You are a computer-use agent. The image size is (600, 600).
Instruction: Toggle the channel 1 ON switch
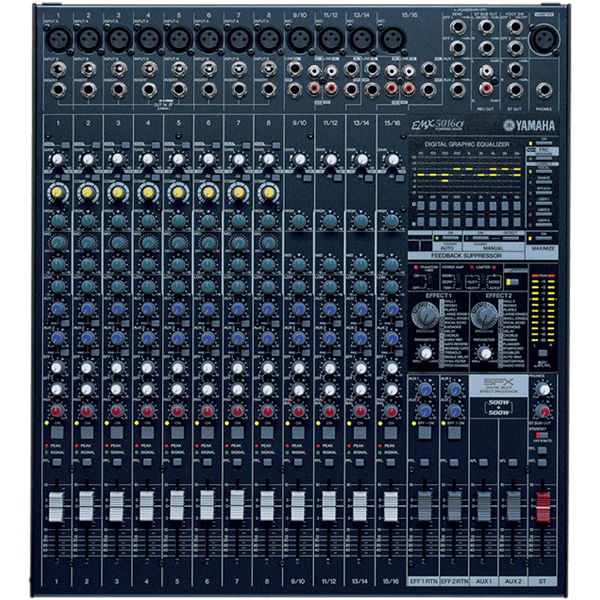coord(58,431)
